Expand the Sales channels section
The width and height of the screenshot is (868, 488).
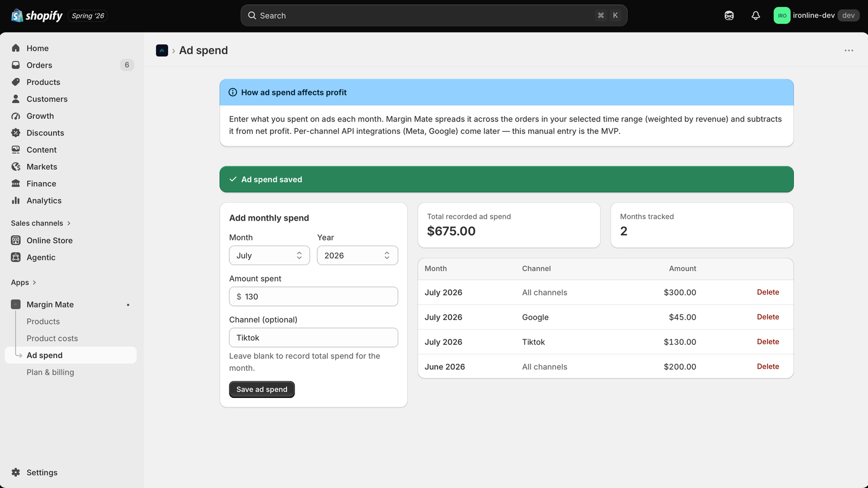[41, 223]
